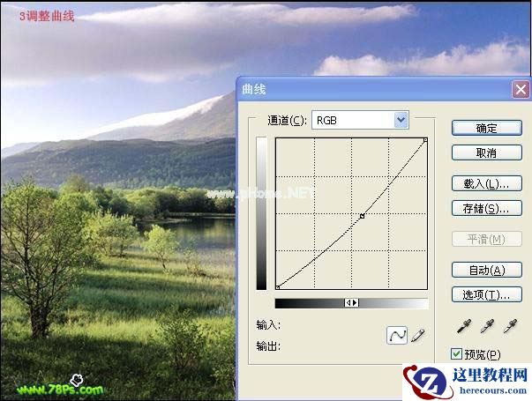Select the top-right curve endpoint
Image resolution: width=532 pixels, height=401 pixels.
click(x=425, y=139)
